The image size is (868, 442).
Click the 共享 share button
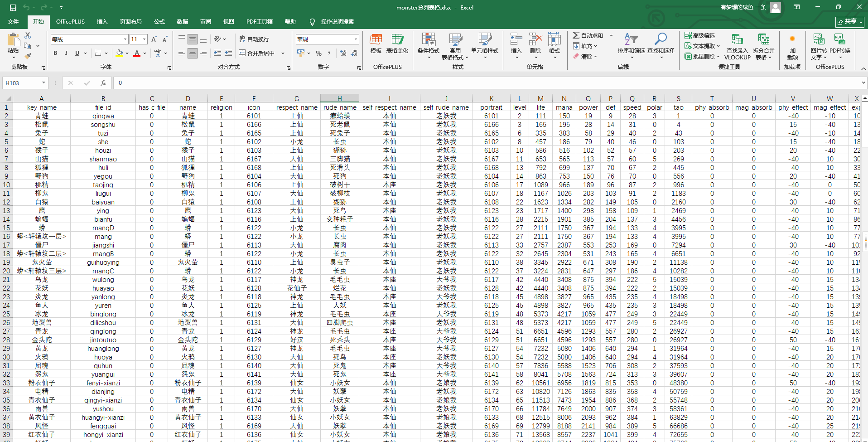(x=849, y=22)
